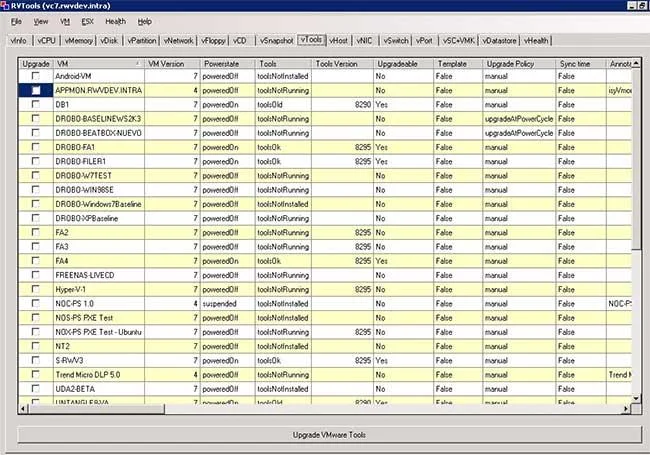
Task: Sort by the Upgradeable column header
Action: click(404, 64)
